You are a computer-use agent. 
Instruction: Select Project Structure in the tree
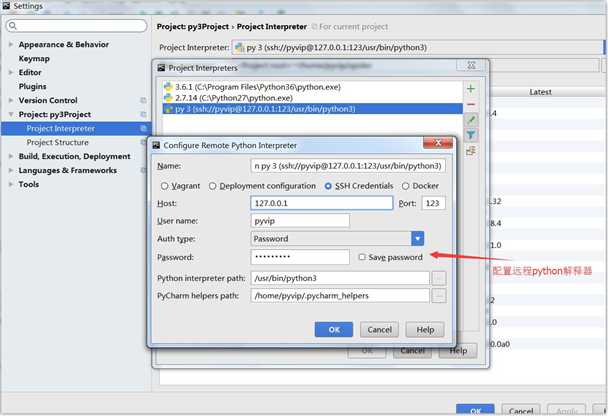pos(57,142)
